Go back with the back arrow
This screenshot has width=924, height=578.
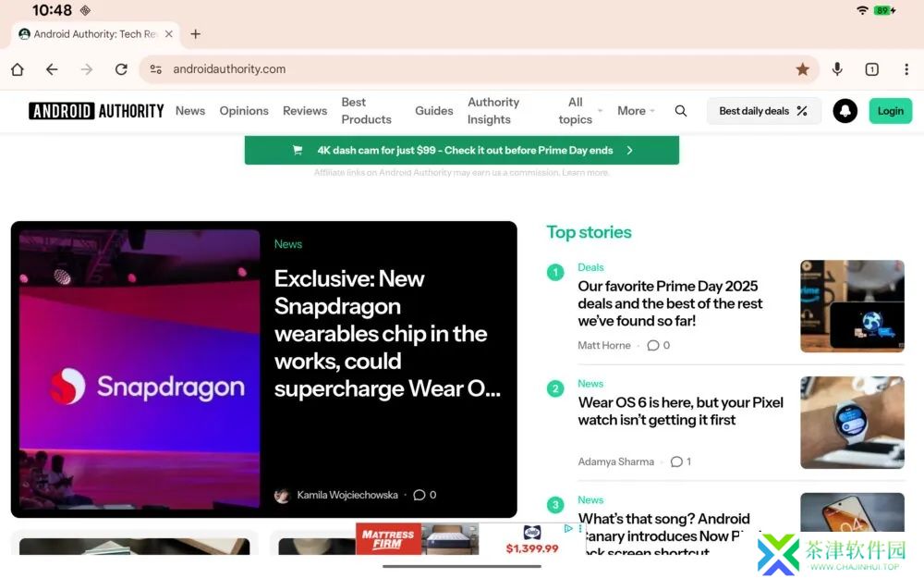coord(52,69)
